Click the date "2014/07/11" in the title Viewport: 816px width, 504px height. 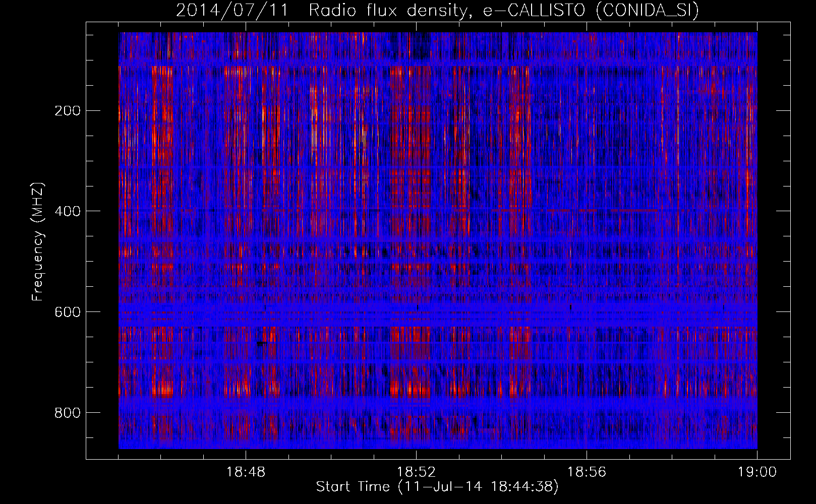[x=232, y=10]
